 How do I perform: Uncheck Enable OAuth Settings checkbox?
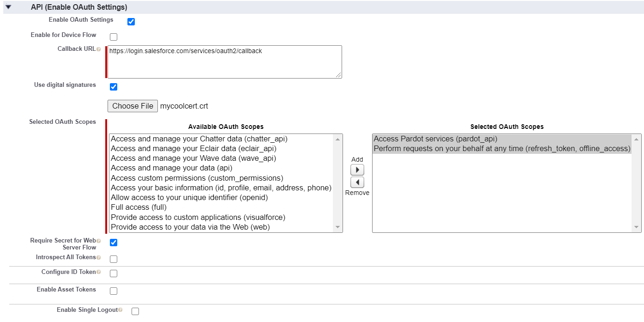pyautogui.click(x=131, y=22)
